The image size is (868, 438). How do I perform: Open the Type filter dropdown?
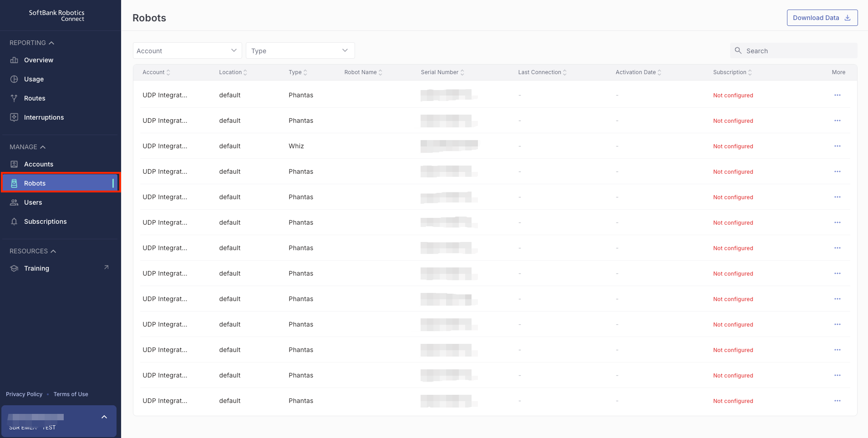point(300,50)
